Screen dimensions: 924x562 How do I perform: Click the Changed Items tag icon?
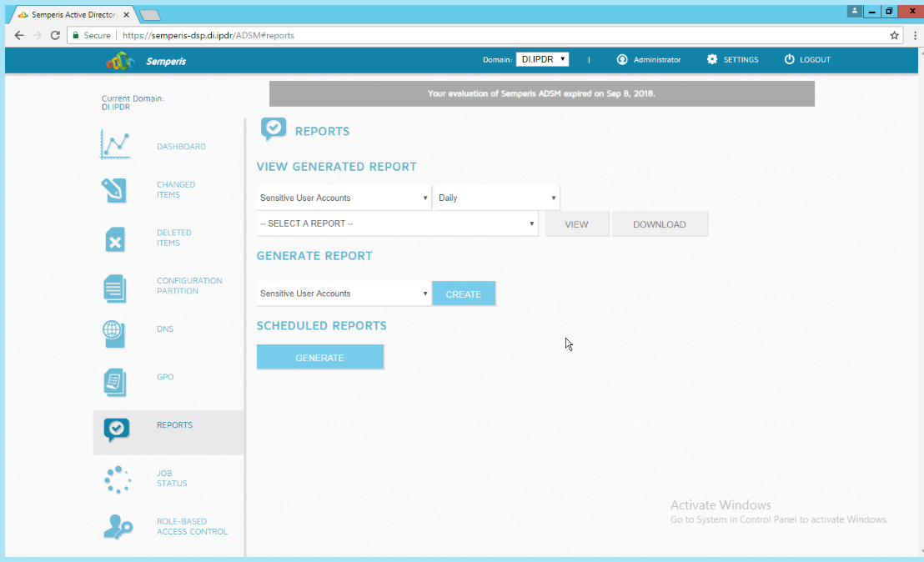pos(114,190)
